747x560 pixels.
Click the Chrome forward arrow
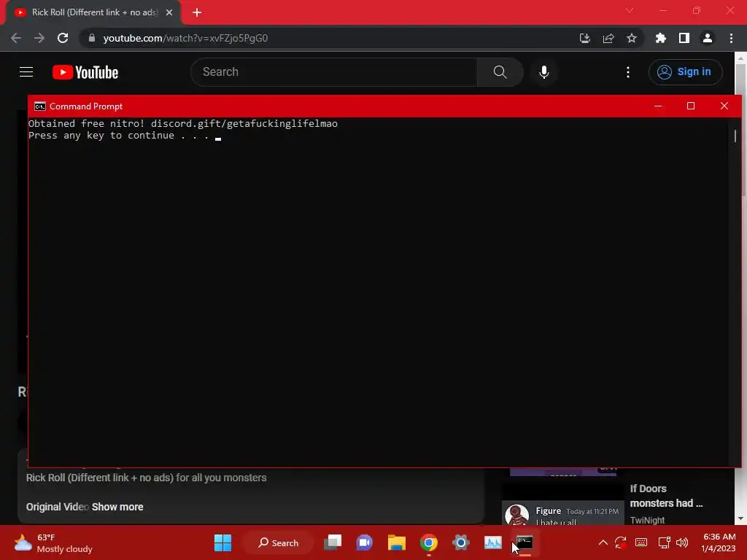[x=39, y=38]
